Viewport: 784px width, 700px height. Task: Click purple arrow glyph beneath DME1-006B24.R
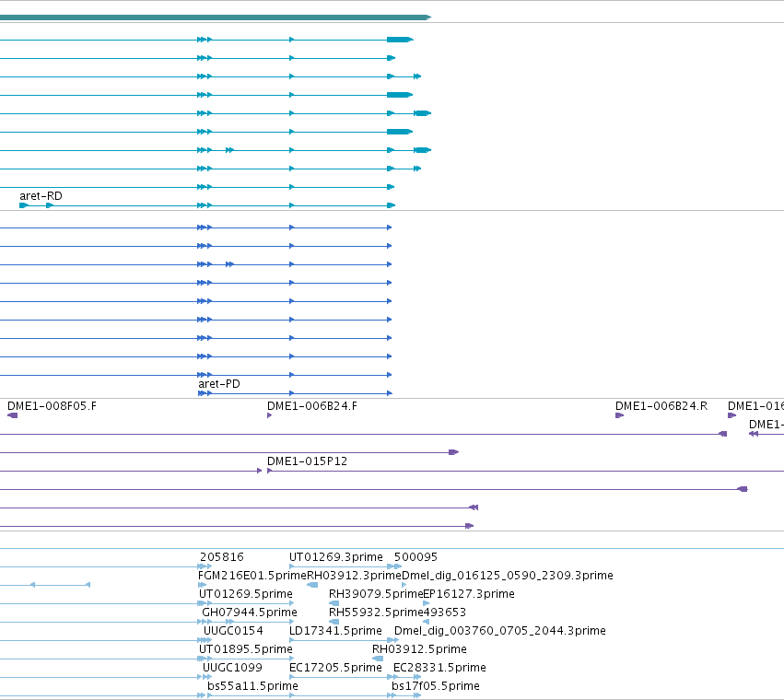pyautogui.click(x=619, y=415)
